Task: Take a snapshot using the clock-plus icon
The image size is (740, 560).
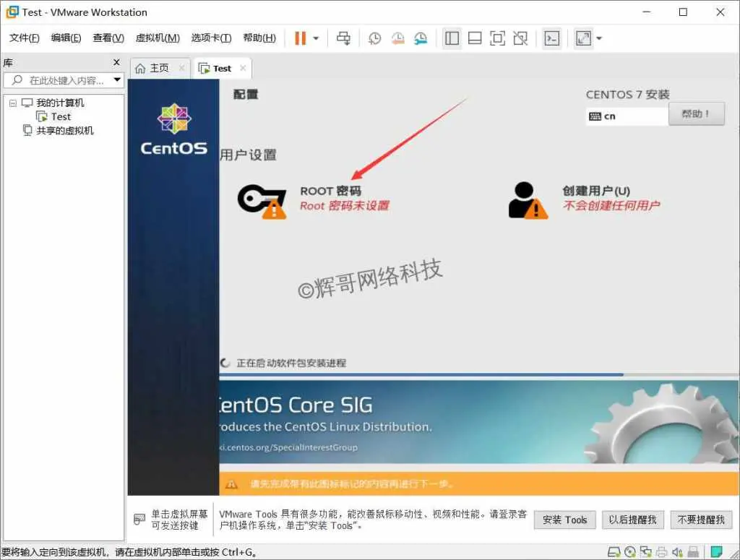Action: click(x=375, y=38)
